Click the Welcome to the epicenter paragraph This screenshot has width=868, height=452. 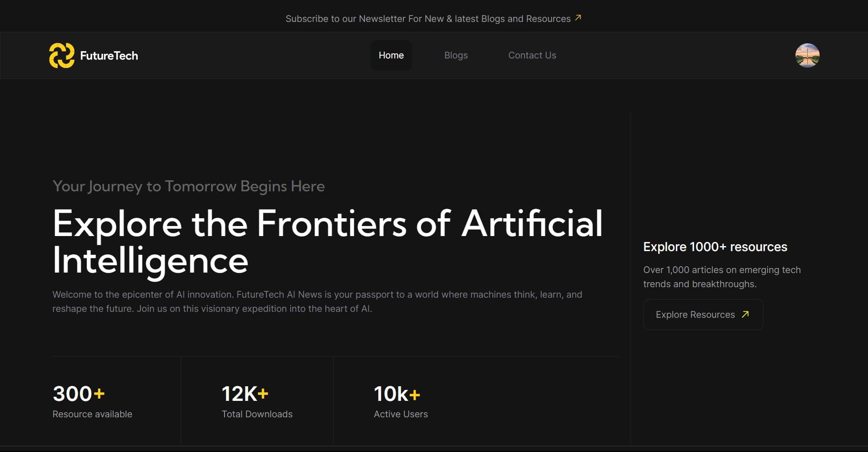click(317, 301)
